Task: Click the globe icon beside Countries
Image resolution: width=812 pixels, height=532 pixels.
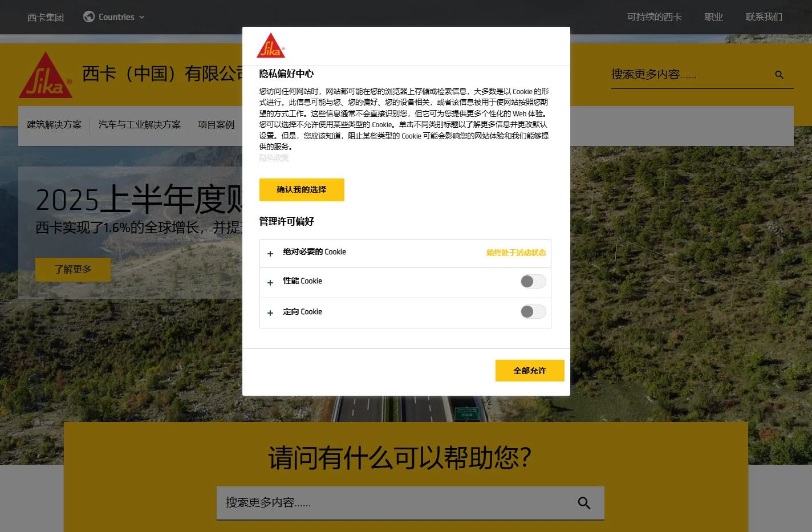Action: pyautogui.click(x=89, y=17)
